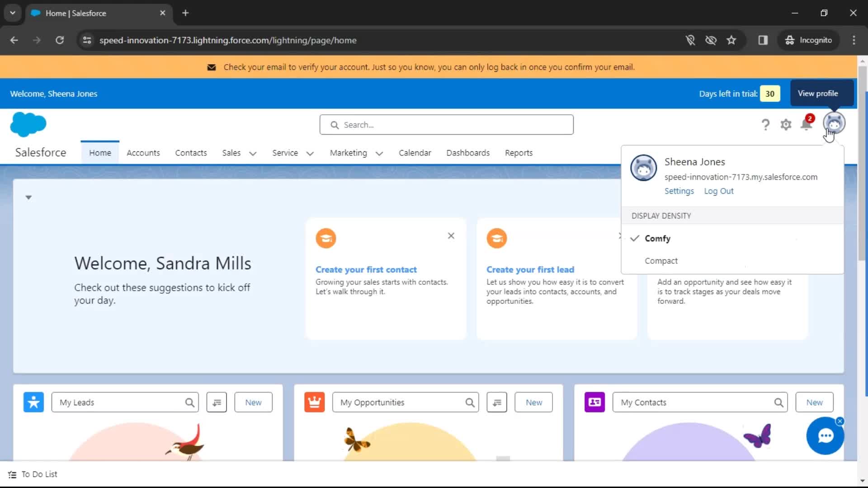Image resolution: width=868 pixels, height=488 pixels.
Task: Click Sheena Jones name in popup
Action: point(694,162)
